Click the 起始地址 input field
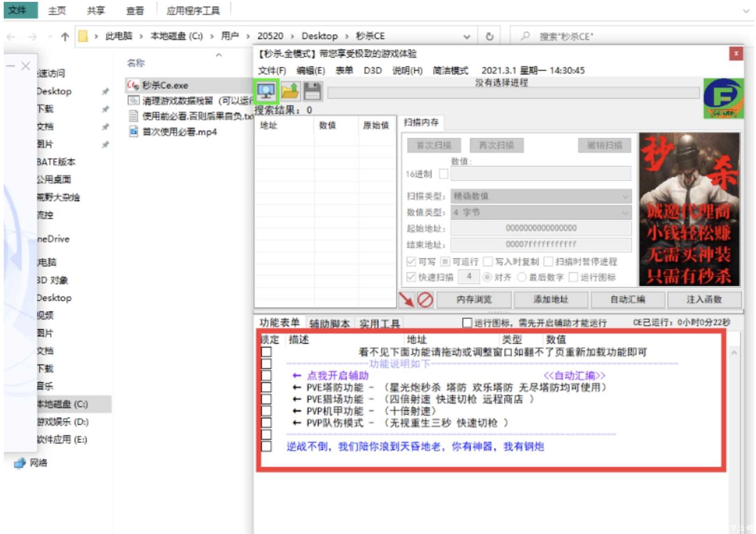The height and width of the screenshot is (534, 756). 541,228
